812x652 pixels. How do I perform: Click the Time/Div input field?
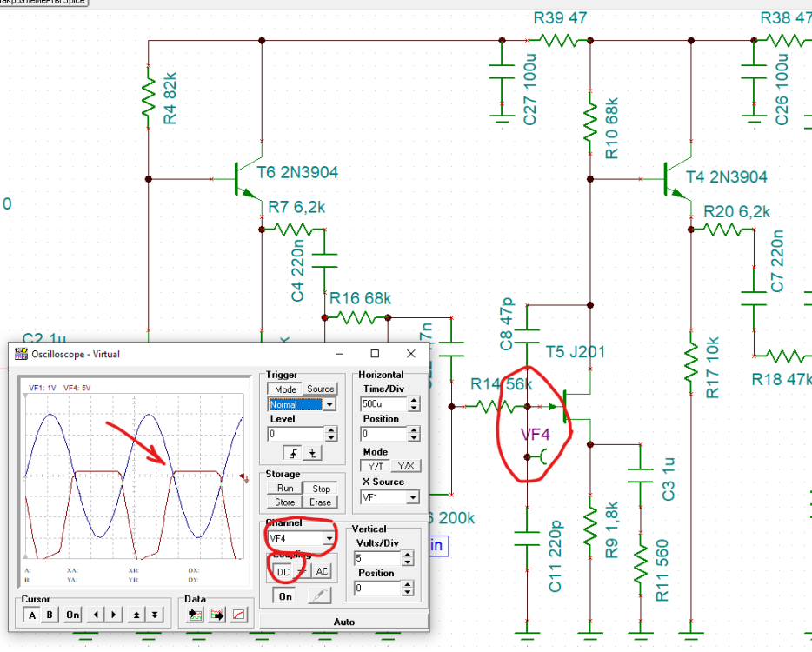click(383, 404)
